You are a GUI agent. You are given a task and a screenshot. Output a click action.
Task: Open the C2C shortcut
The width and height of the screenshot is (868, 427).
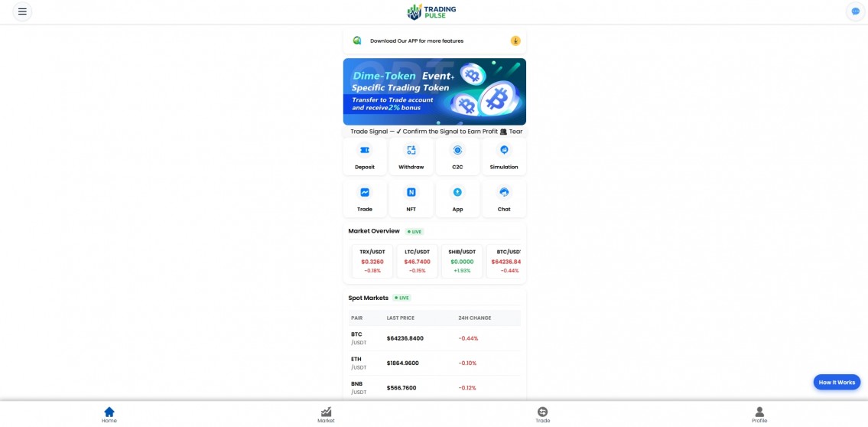click(x=457, y=157)
